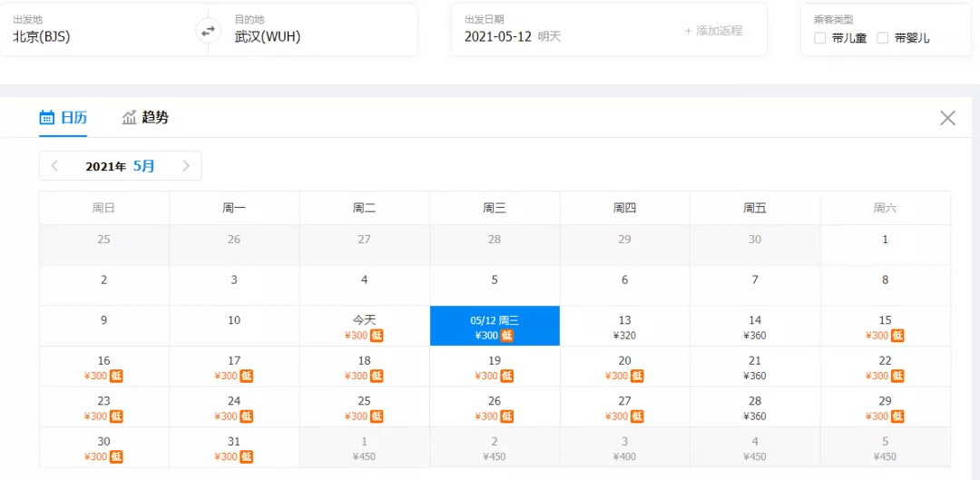Select May 13 priced ¥320
The height and width of the screenshot is (480, 980).
click(624, 327)
